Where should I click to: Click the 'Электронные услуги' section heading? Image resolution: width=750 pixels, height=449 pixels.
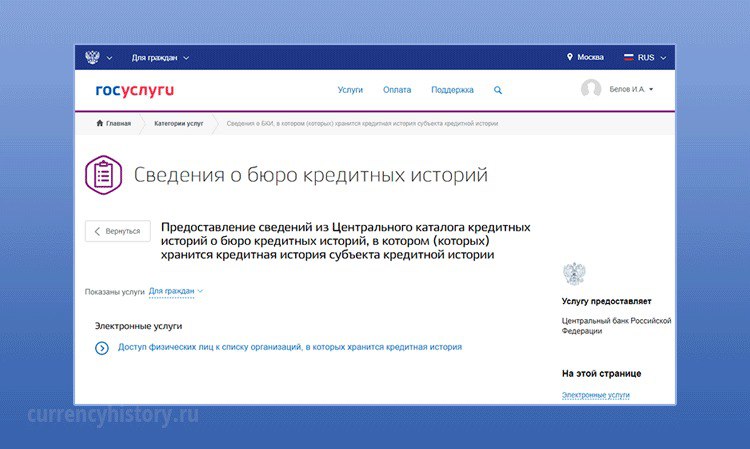tap(138, 326)
